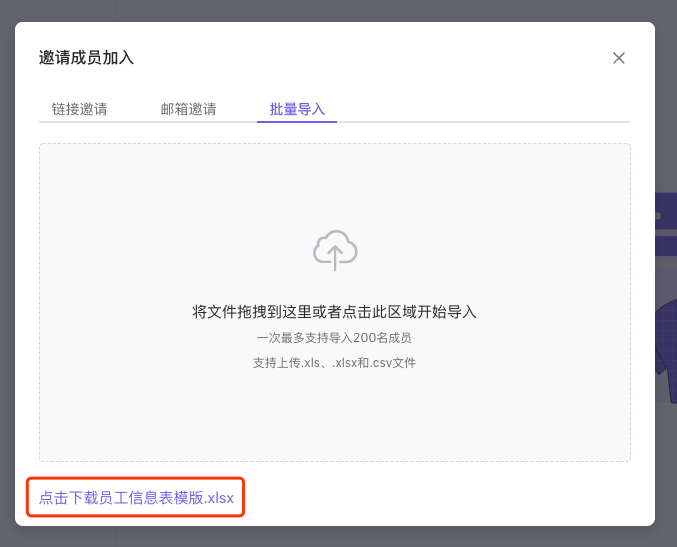Viewport: 677px width, 547px height.
Task: Click the 一次最多支持导入200名成员 hint text
Action: tap(334, 338)
